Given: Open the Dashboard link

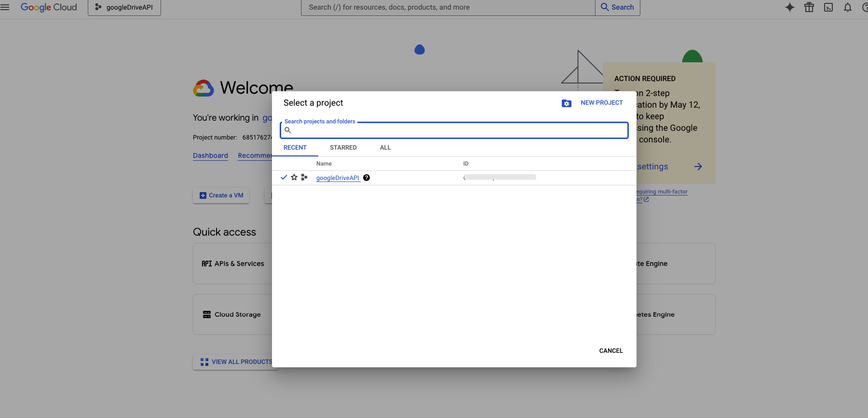Looking at the screenshot, I should (x=210, y=155).
